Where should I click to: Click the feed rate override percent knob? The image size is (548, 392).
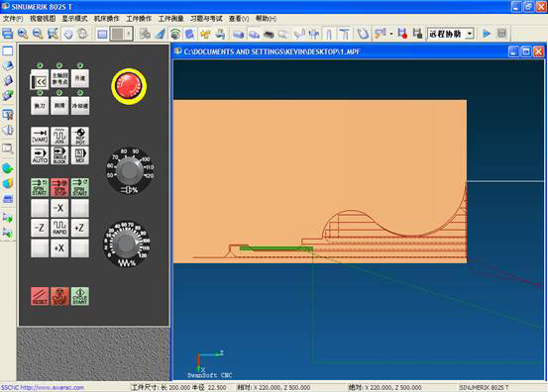coord(127,245)
